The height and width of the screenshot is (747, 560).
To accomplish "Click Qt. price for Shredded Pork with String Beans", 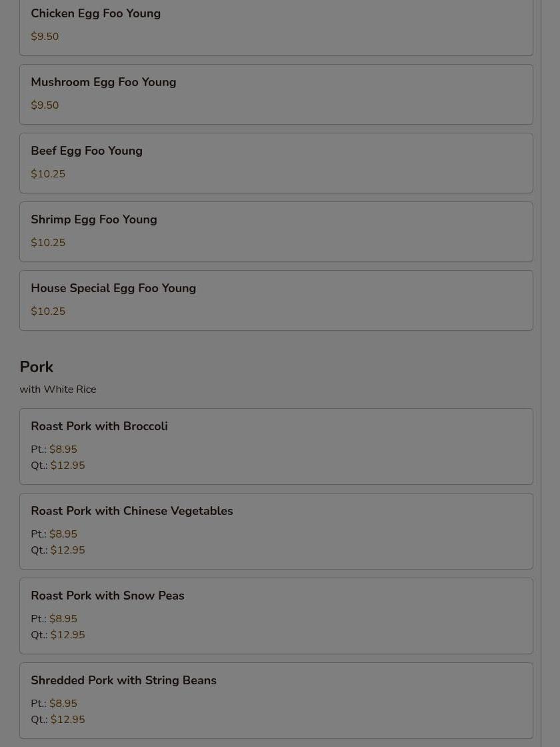I will coord(58,720).
